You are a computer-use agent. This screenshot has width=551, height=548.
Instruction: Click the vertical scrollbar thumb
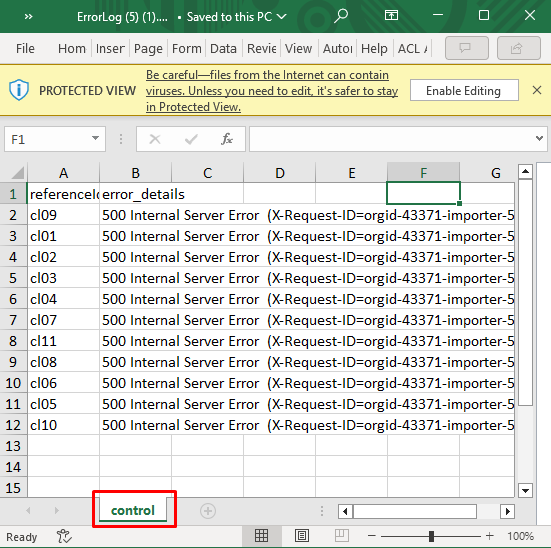525,292
